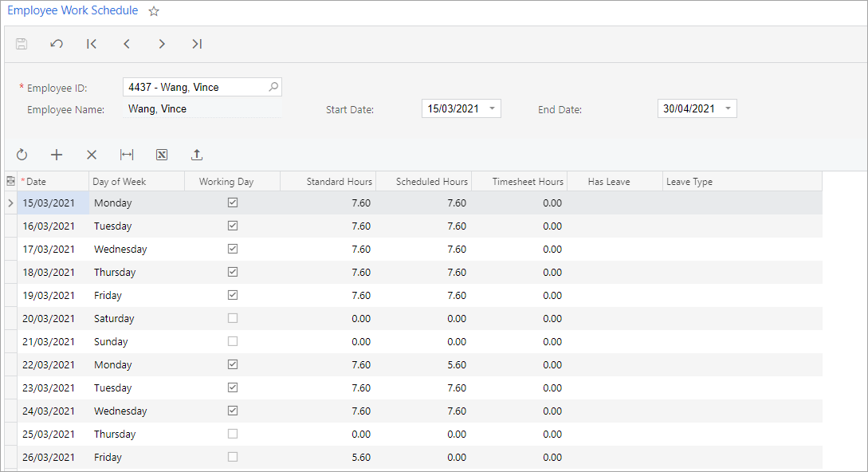Viewport: 868px width, 472px height.
Task: Jump to the last record
Action: (197, 44)
